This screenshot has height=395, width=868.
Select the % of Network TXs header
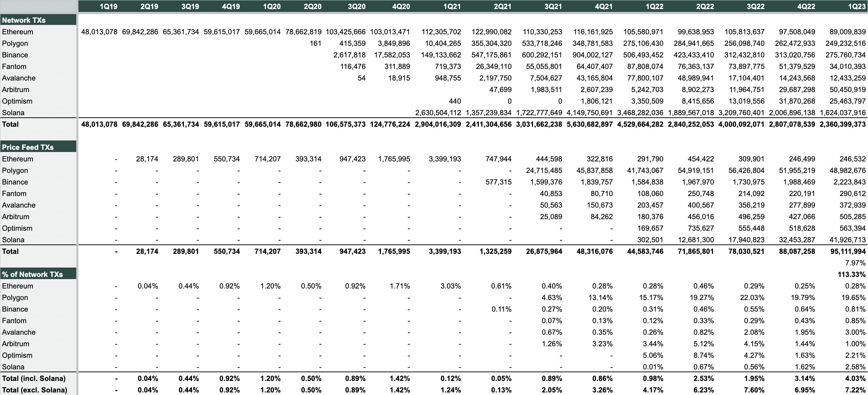(38, 274)
